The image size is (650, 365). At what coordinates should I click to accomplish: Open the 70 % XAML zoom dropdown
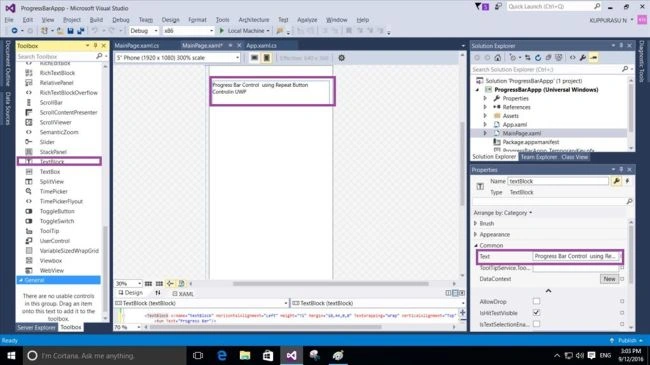click(x=128, y=327)
